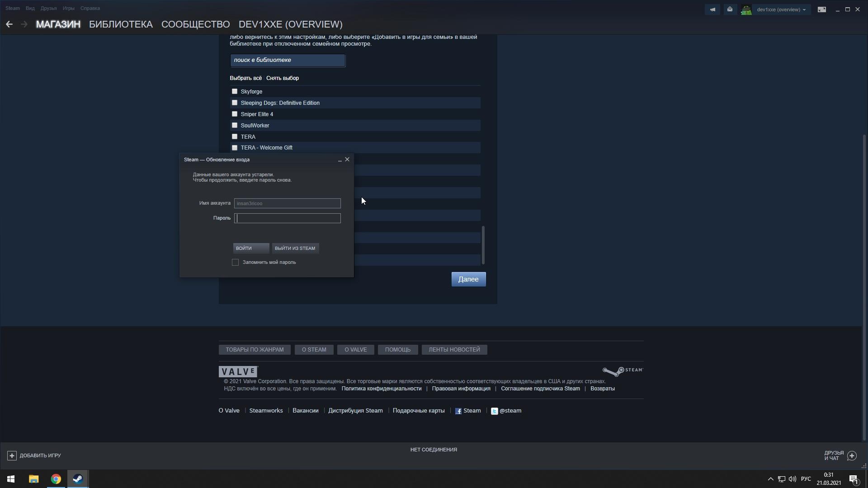Go back with the left arrow
Viewport: 868px width, 488px height.
tap(9, 24)
